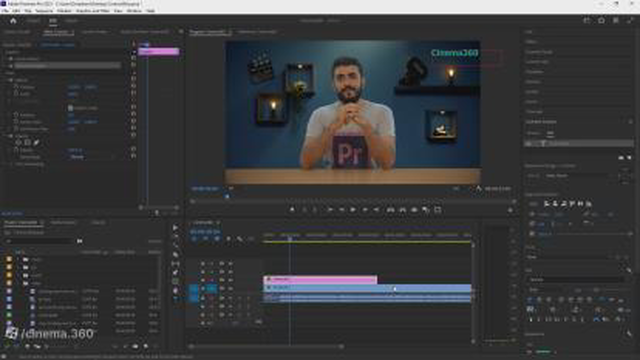Click the Extract button in Program Monitor
The height and width of the screenshot is (360, 640).
pos(402,210)
